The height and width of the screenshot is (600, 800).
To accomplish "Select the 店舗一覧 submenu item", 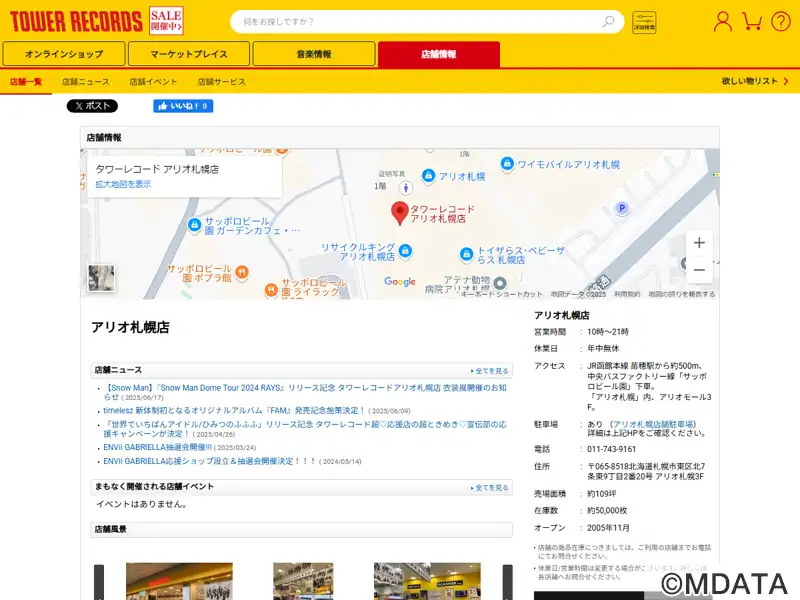I will [26, 82].
